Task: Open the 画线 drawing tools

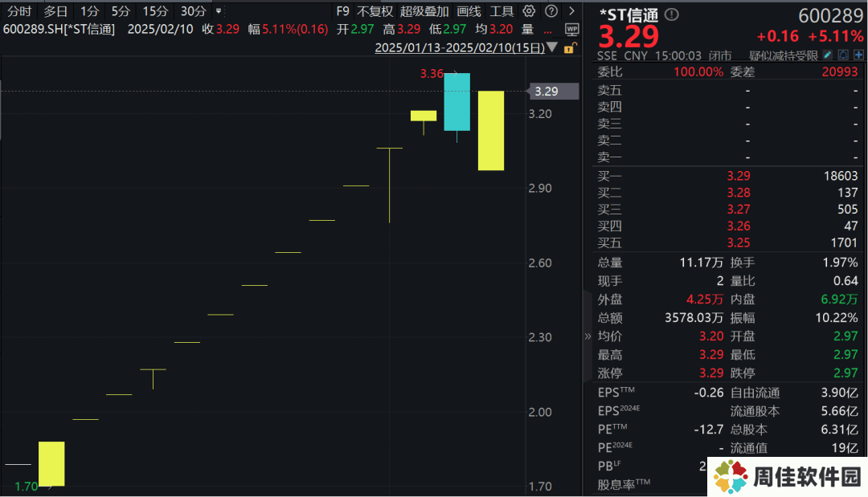Action: click(x=469, y=11)
